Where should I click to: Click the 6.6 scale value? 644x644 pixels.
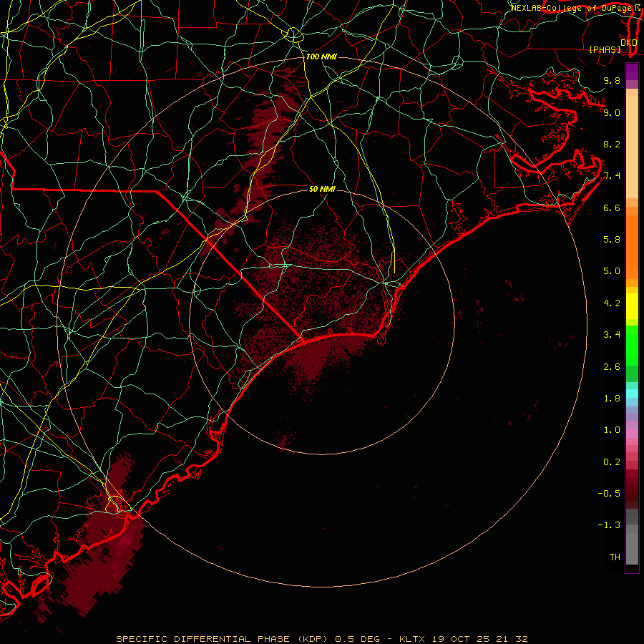(612, 208)
